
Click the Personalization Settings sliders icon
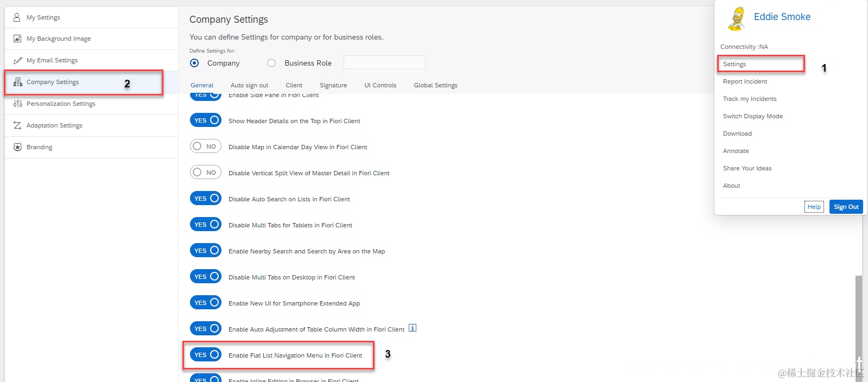point(17,104)
